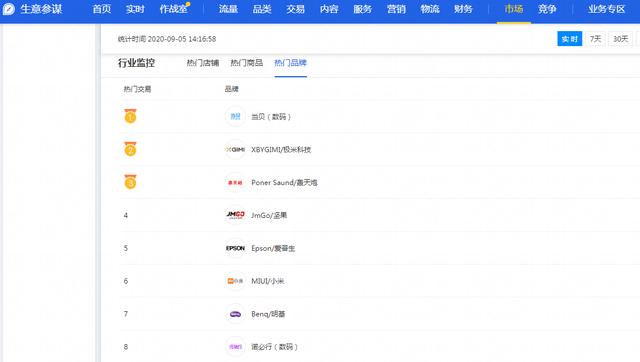
Task: Switch to the 热门店铺 tab
Action: coord(203,63)
